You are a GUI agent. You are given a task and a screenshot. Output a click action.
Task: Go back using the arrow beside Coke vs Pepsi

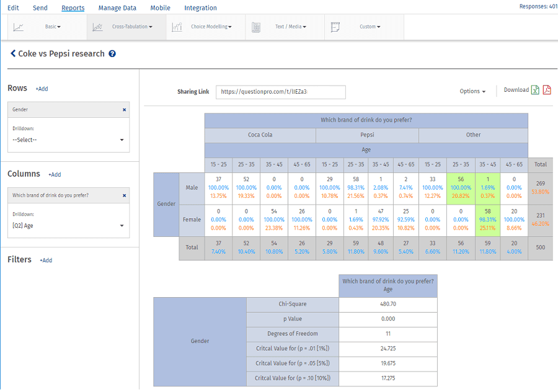pyautogui.click(x=13, y=53)
